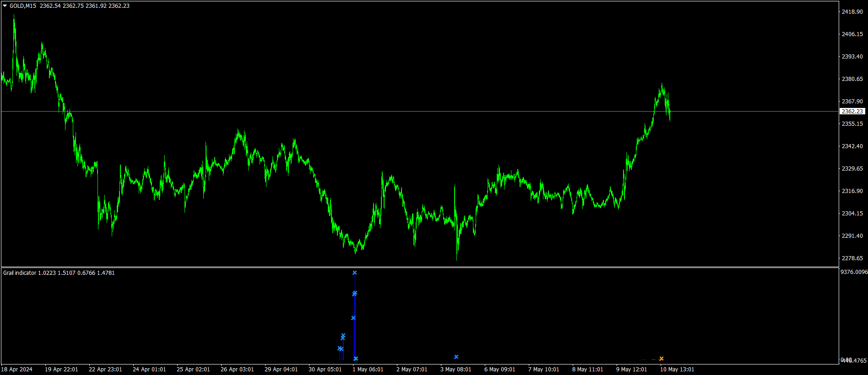Click the 2316.90 price scale label
This screenshot has height=375, width=868.
tap(852, 191)
